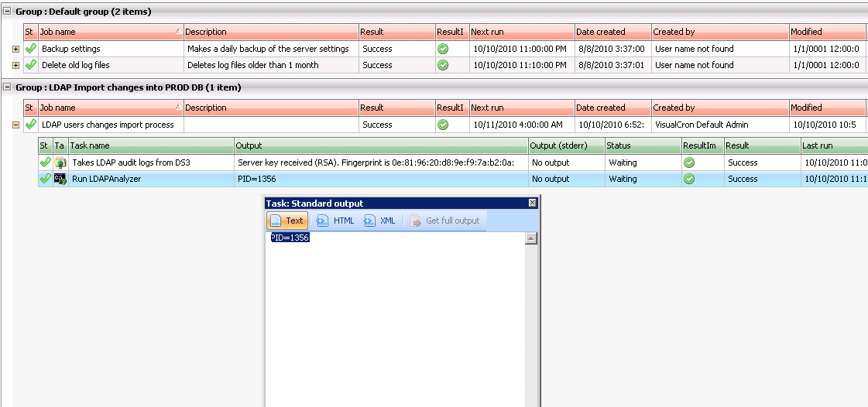This screenshot has height=407, width=868.
Task: Switch output view to XML
Action: tap(379, 221)
